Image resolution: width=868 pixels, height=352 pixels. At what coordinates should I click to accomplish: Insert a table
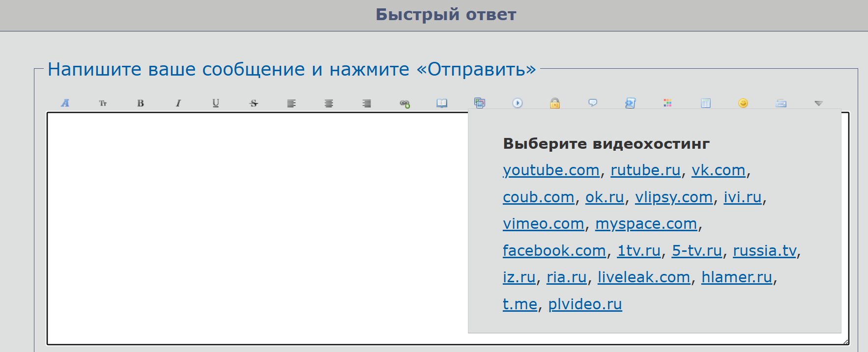(x=706, y=103)
